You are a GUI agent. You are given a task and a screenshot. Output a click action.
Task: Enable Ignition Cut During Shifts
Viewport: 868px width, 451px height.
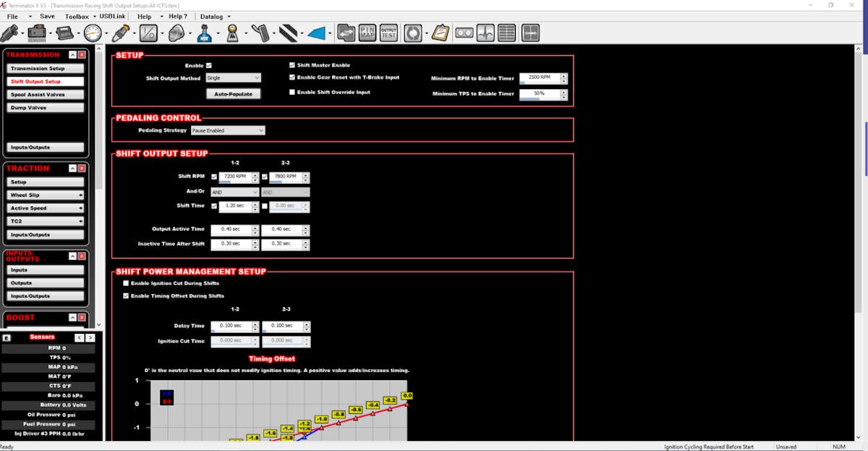tap(126, 283)
